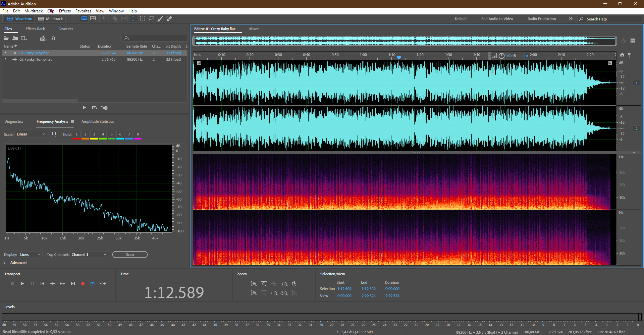The width and height of the screenshot is (644, 335).
Task: Click Play in the Transport panel
Action: (x=22, y=284)
